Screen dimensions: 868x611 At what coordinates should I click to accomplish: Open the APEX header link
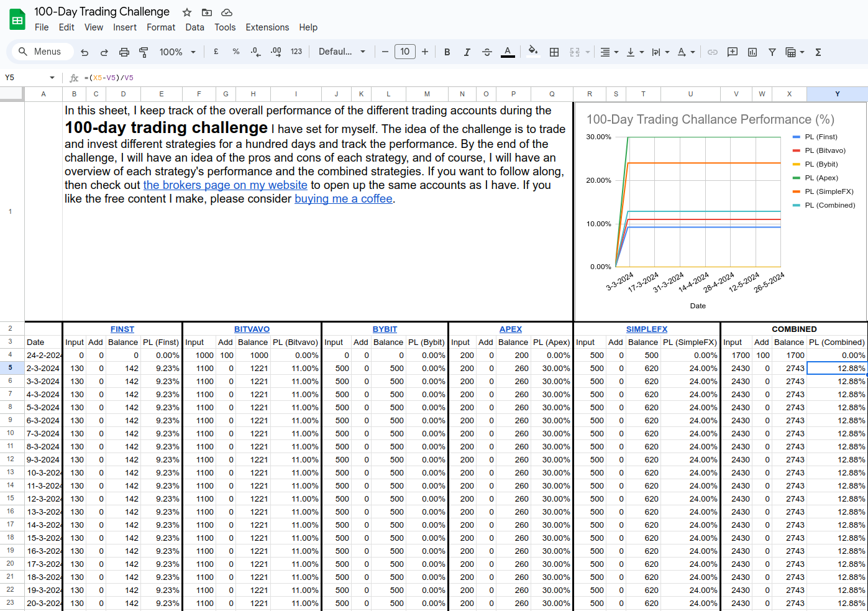click(511, 329)
